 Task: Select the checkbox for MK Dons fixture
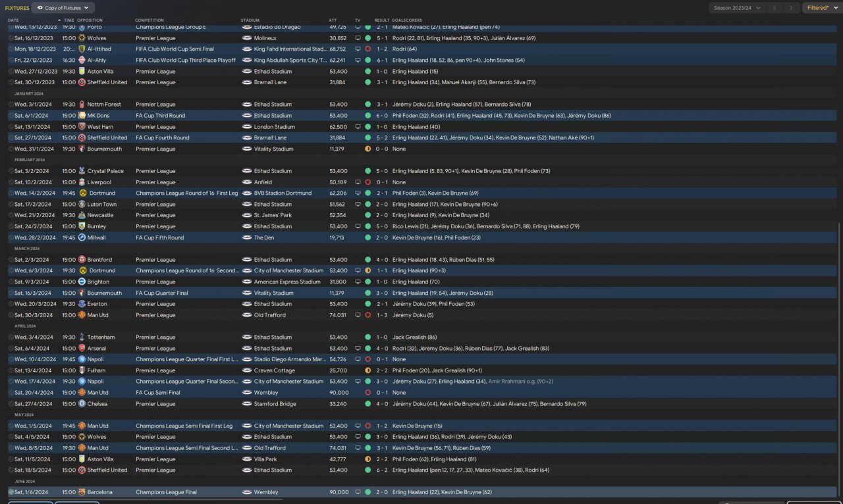[x=11, y=116]
